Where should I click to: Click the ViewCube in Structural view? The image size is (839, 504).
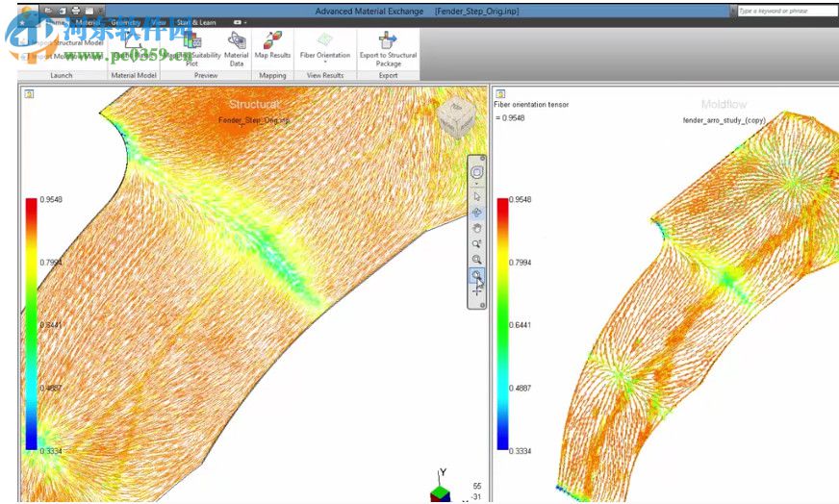click(x=456, y=116)
